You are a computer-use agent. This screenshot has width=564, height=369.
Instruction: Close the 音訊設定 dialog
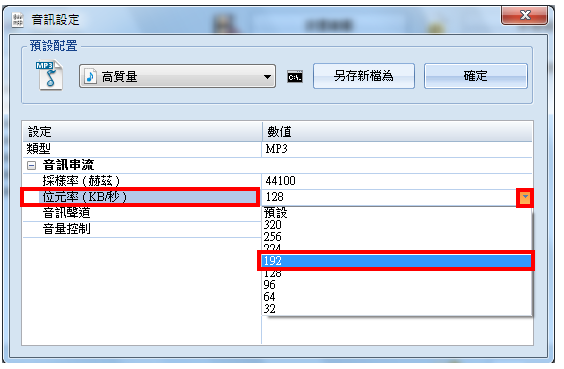[x=524, y=15]
